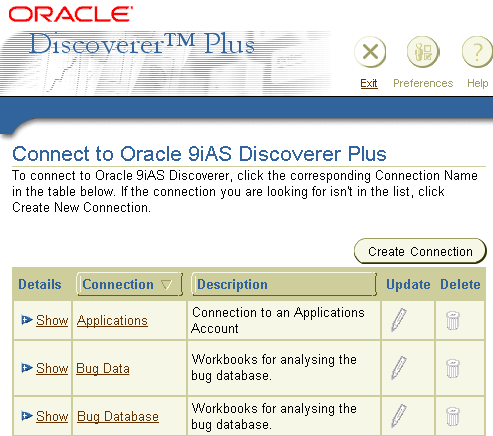Click pencil update icon for Applications

point(399,320)
